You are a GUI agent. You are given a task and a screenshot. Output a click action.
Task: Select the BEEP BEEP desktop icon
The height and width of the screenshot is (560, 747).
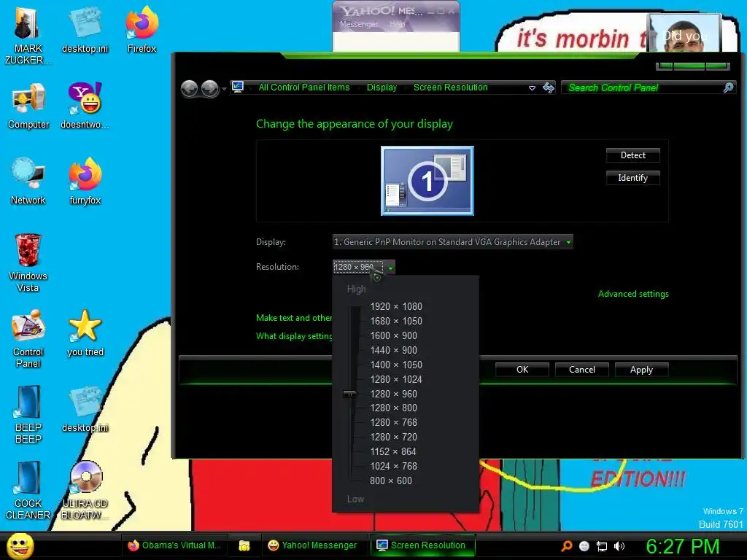click(x=28, y=414)
